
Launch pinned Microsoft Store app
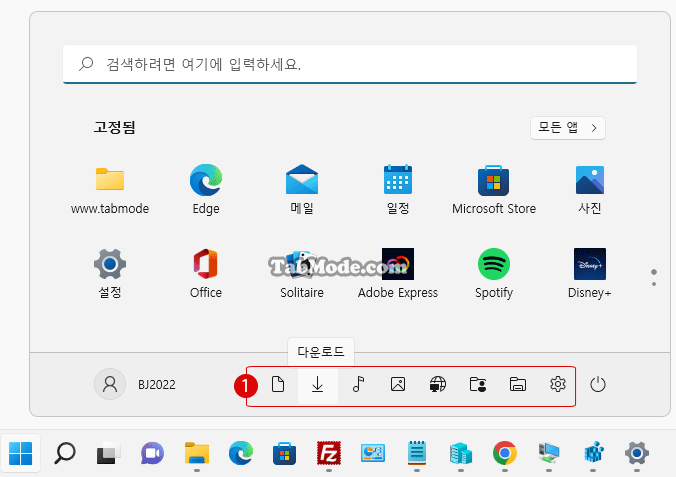494,189
